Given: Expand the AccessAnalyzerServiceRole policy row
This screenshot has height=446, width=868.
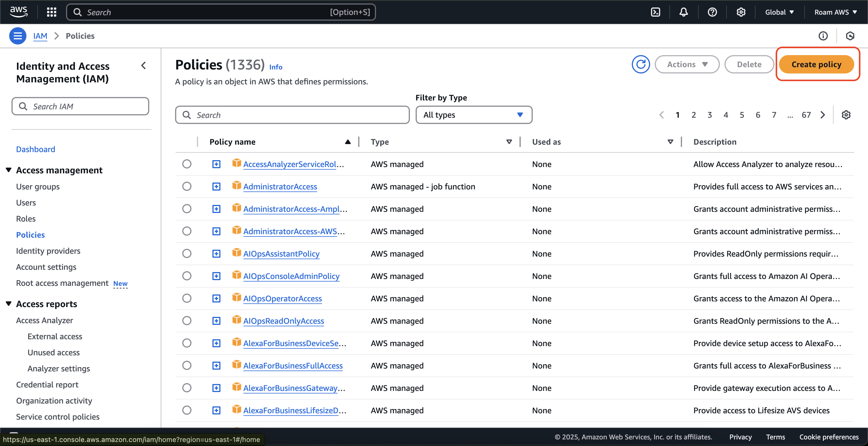Looking at the screenshot, I should (x=216, y=164).
